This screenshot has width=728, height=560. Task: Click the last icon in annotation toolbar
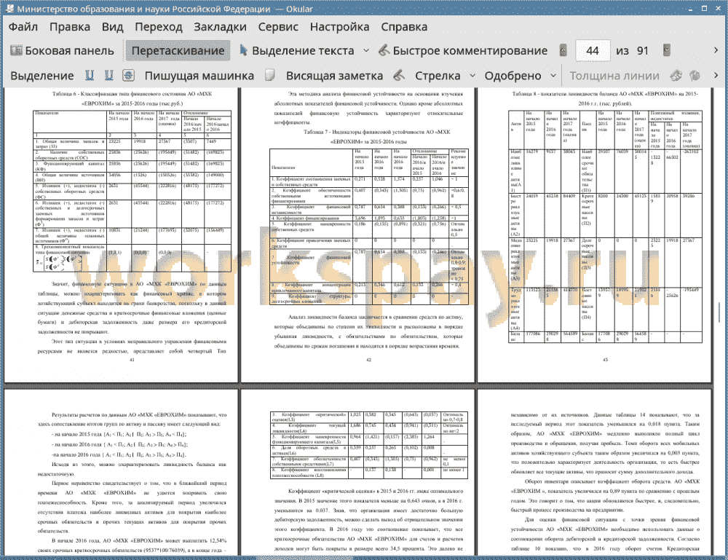pyautogui.click(x=695, y=76)
